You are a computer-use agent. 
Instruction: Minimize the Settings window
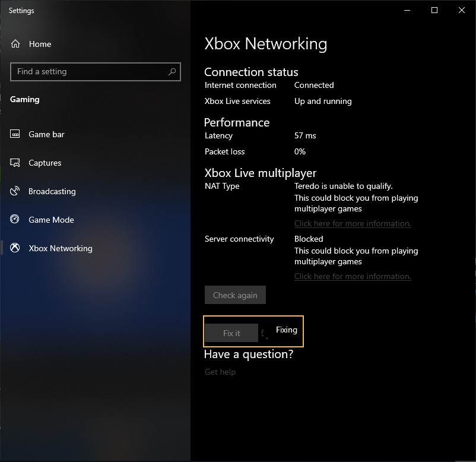click(407, 10)
